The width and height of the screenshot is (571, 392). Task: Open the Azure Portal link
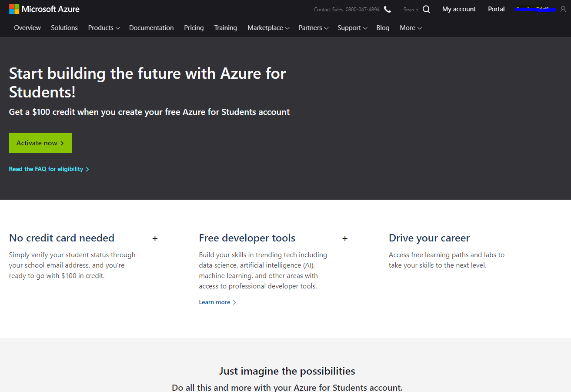click(496, 9)
